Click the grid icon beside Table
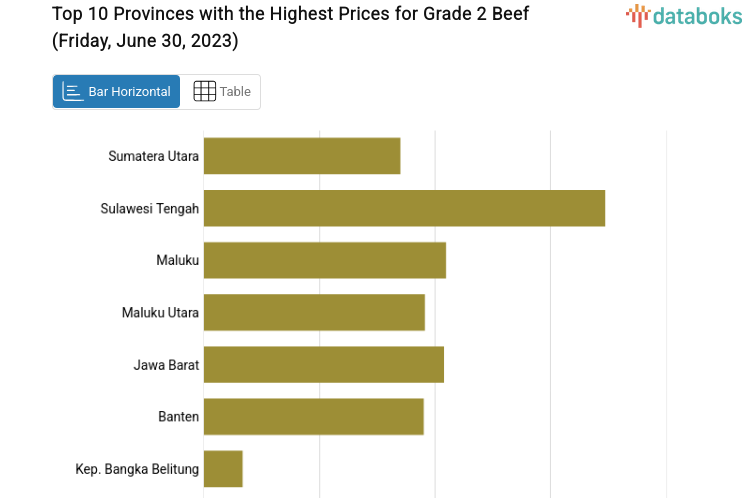This screenshot has width=753, height=498. 204,91
